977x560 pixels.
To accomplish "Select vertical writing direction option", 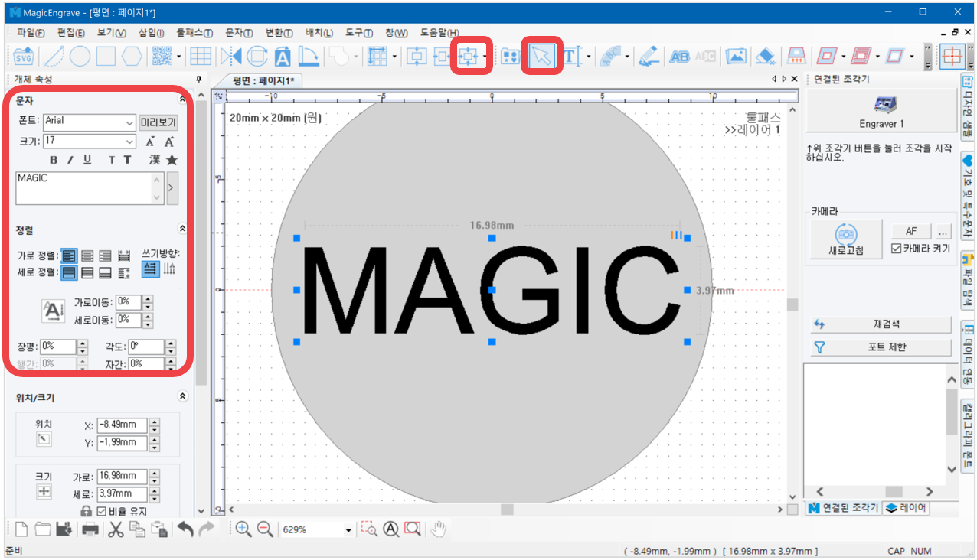I will (170, 269).
